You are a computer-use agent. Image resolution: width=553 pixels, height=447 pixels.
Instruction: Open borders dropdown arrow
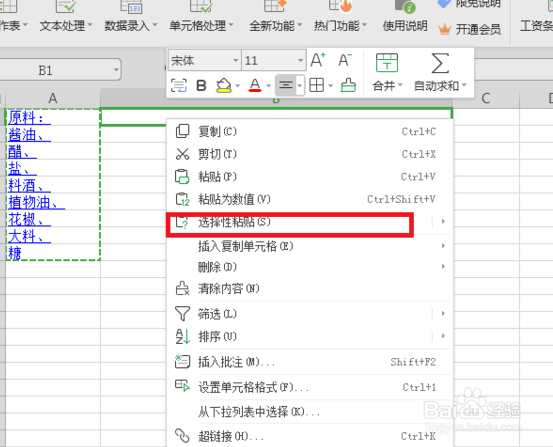330,85
